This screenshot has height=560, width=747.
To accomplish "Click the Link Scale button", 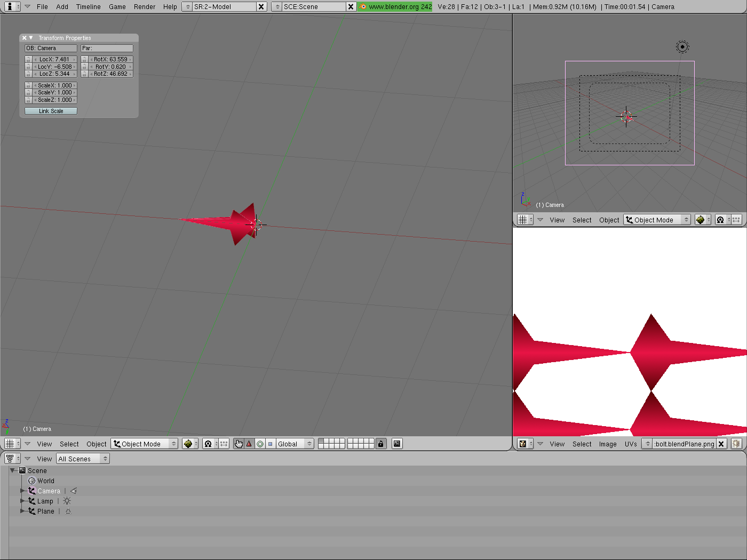I will point(51,111).
